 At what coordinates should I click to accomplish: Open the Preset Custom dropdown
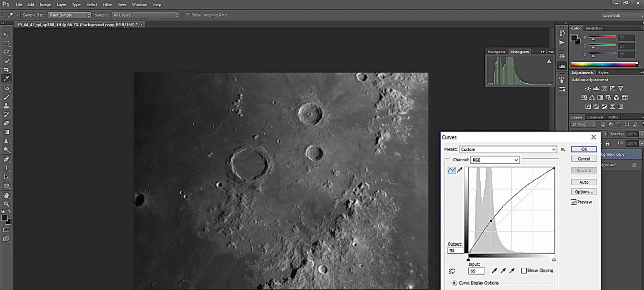coord(508,150)
